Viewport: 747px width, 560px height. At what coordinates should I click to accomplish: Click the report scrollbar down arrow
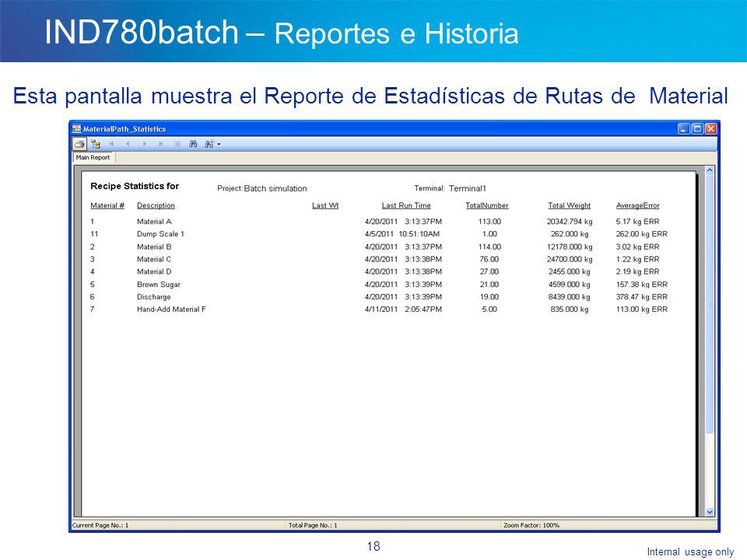point(710,512)
